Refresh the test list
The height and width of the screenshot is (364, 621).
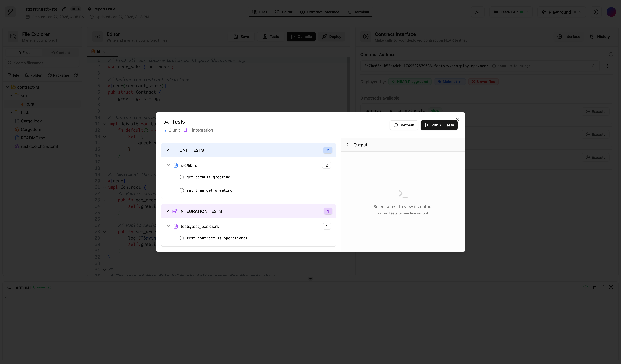click(404, 125)
